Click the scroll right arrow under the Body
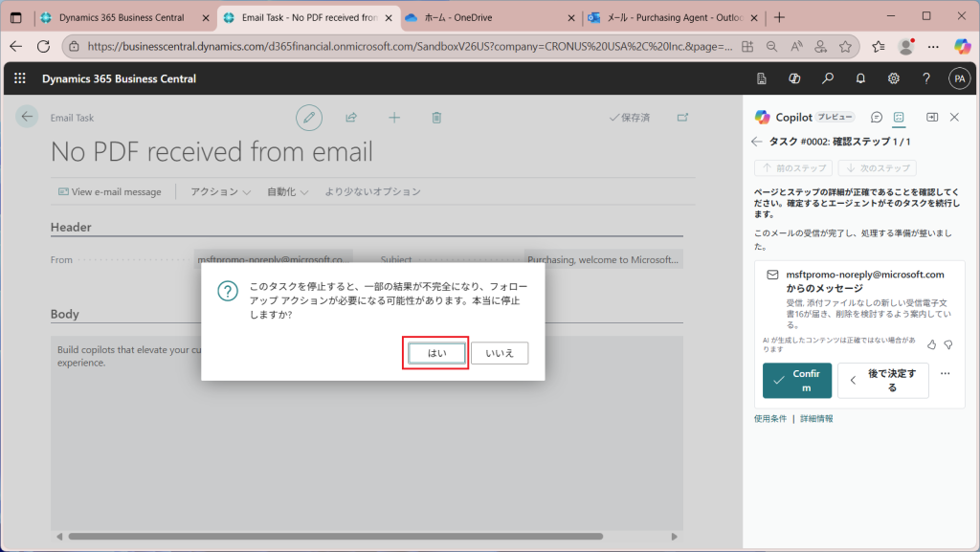This screenshot has width=980, height=552. [675, 537]
